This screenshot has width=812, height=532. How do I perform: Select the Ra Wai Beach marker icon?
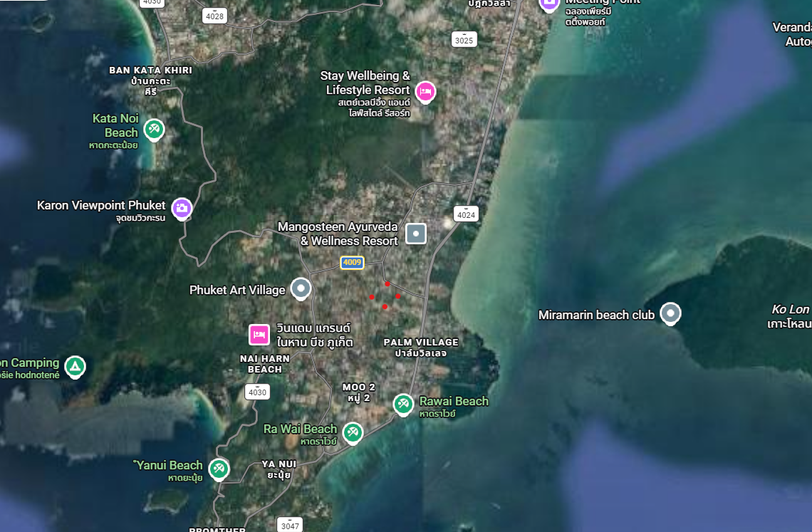pos(353,432)
